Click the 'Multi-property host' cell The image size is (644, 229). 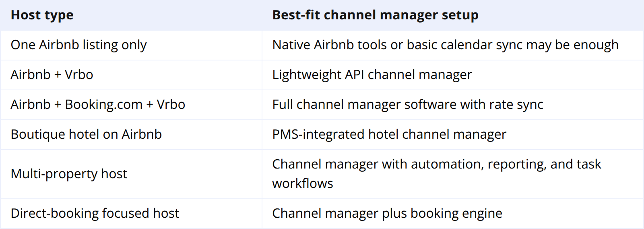click(x=131, y=174)
